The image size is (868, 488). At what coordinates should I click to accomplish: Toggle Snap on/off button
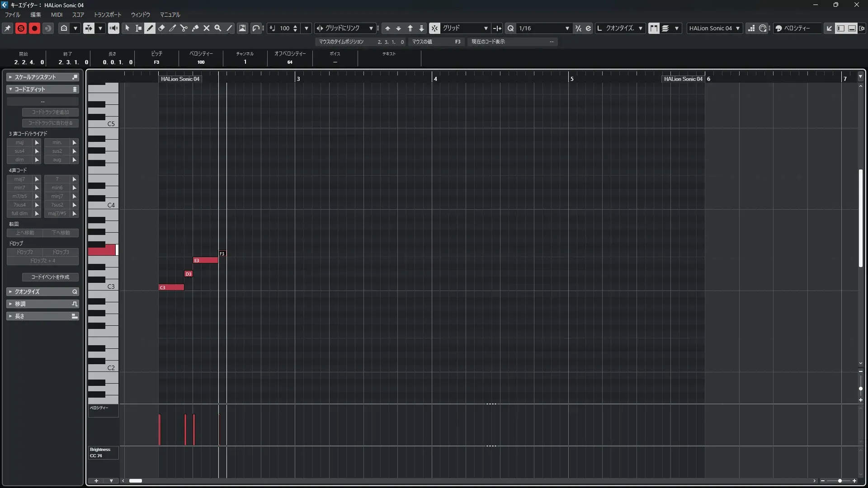click(434, 28)
